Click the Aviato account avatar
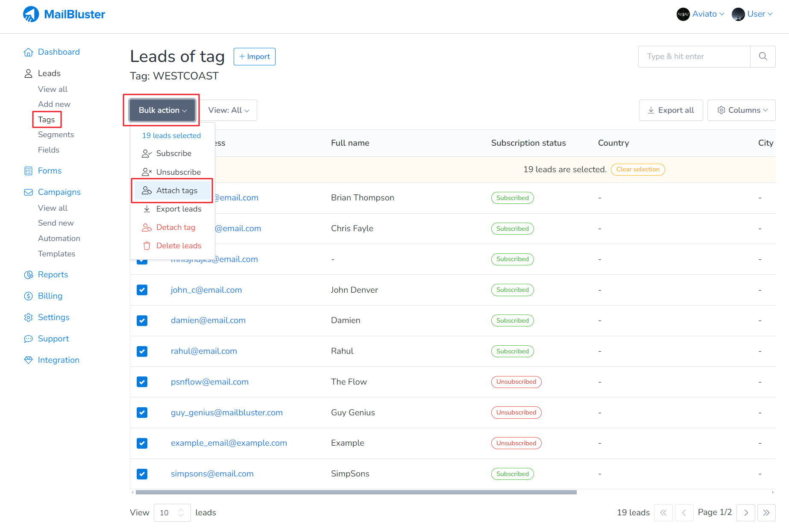The width and height of the screenshot is (789, 532). click(683, 14)
